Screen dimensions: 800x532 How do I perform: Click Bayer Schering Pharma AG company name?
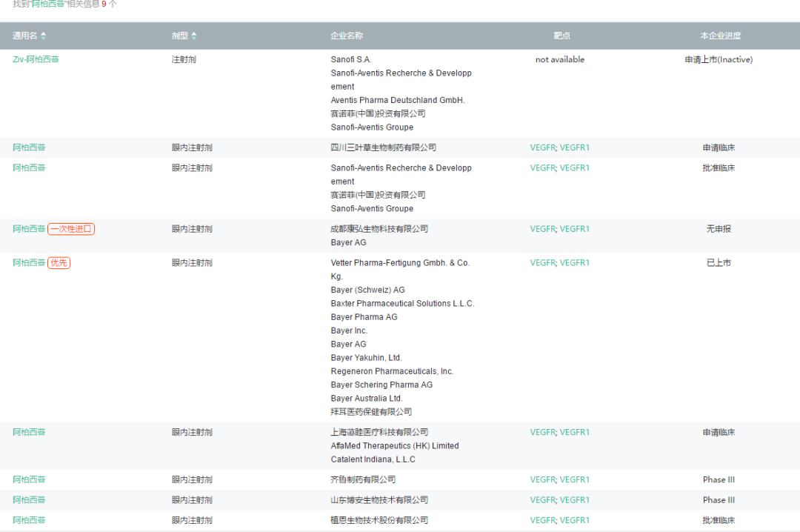(x=381, y=385)
